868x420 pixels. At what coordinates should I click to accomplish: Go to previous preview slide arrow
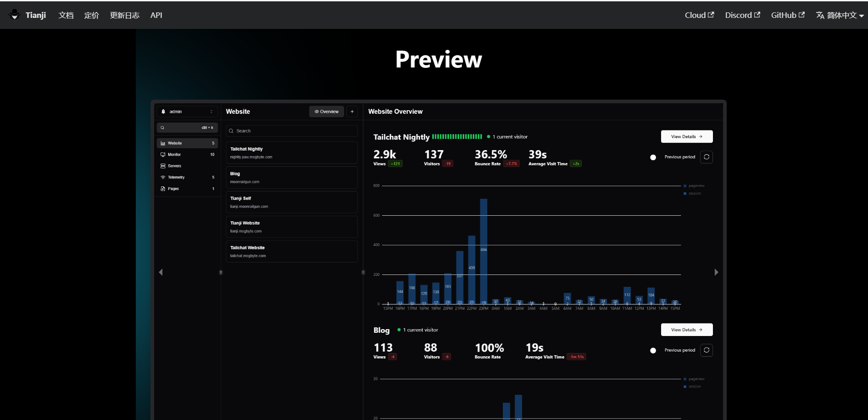click(161, 272)
